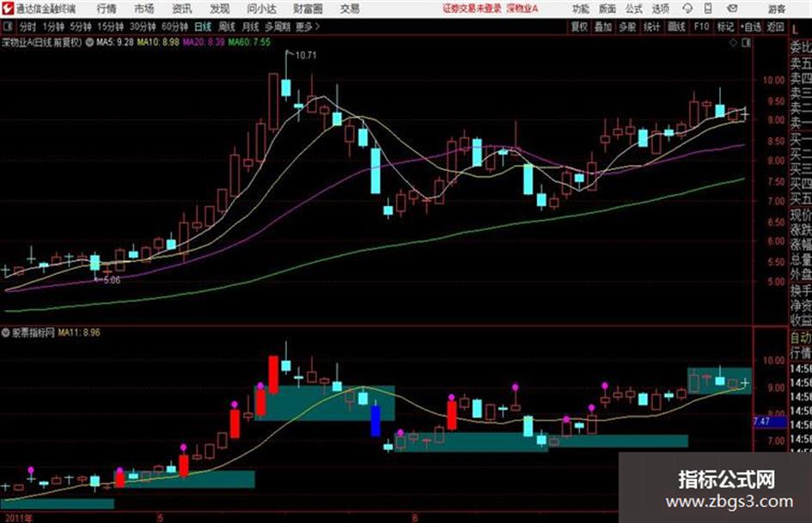Open the 发现 menu
Screen dimensions: 812x523
pos(220,9)
